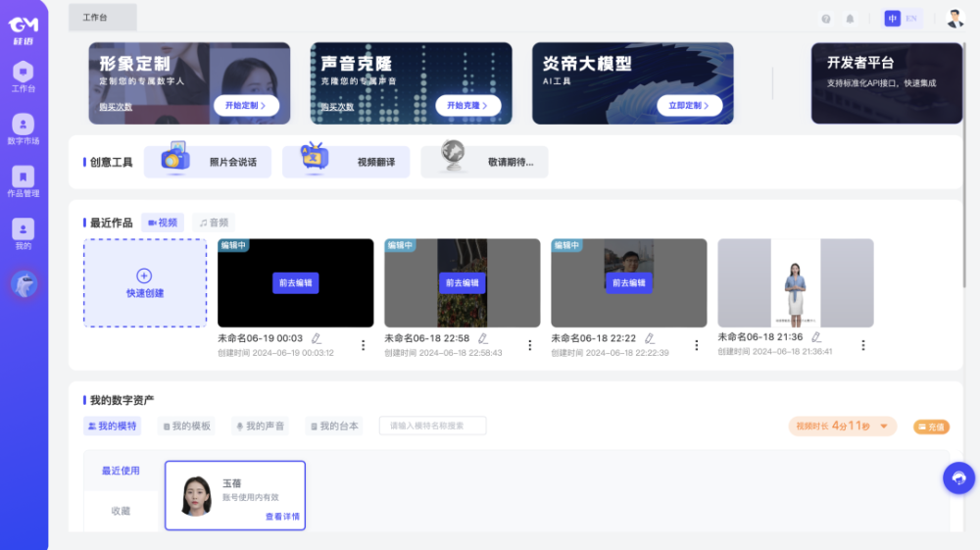Select the 工作台 tab at top
This screenshot has height=550, width=980.
[x=103, y=18]
